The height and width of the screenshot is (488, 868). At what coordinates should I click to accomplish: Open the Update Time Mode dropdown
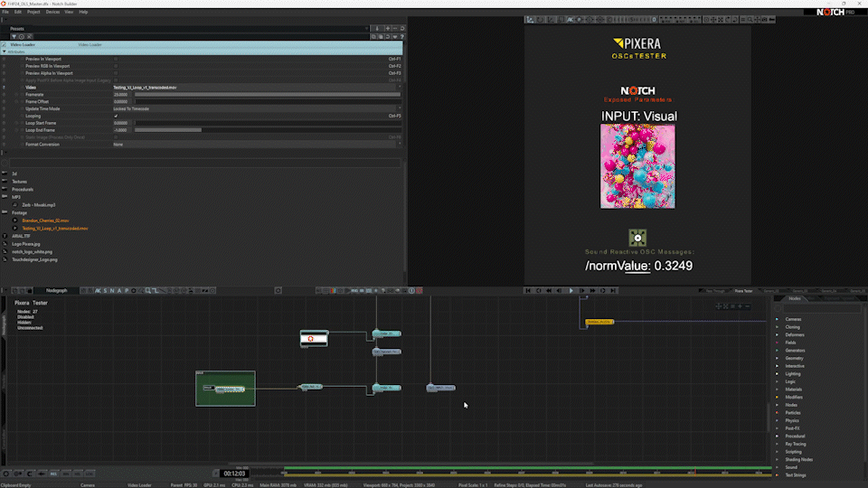(257, 109)
